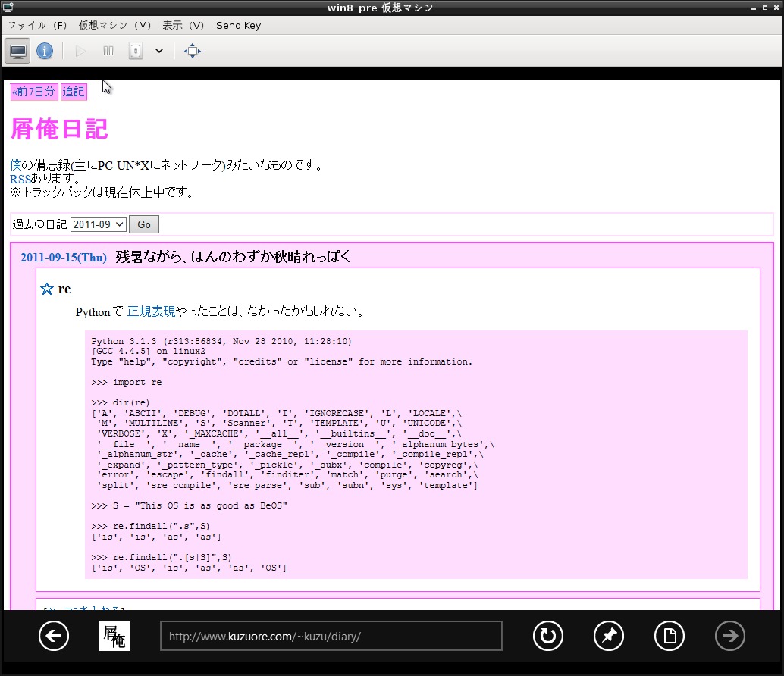Close the win8 pre virtual machine window
The image size is (784, 676).
pos(776,8)
